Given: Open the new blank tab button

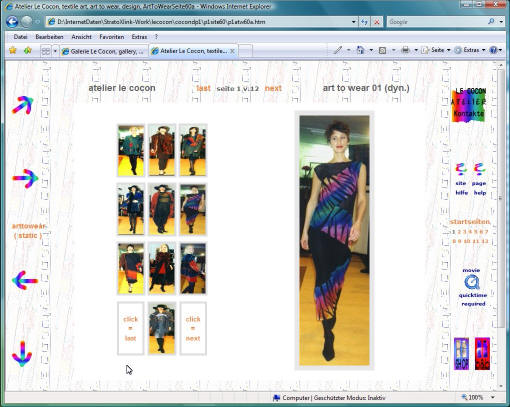Looking at the screenshot, I should 245,51.
